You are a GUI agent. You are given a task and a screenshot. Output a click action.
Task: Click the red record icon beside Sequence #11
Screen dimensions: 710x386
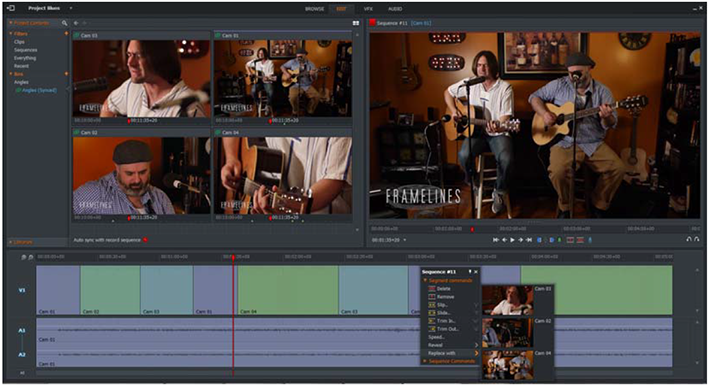[373, 23]
